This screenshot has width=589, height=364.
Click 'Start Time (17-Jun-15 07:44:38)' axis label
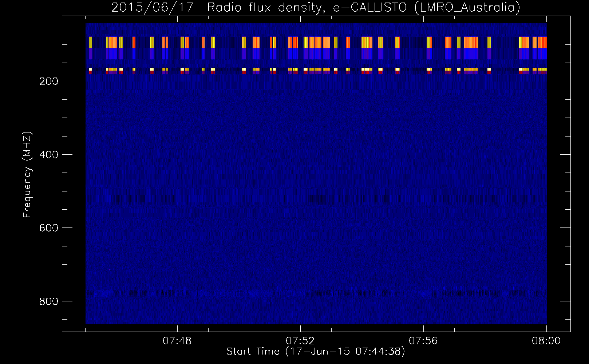click(316, 352)
